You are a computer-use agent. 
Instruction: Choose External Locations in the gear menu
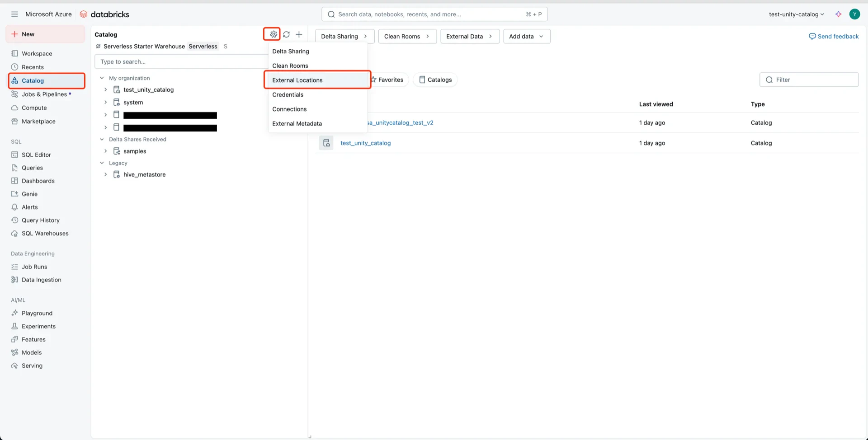point(318,80)
